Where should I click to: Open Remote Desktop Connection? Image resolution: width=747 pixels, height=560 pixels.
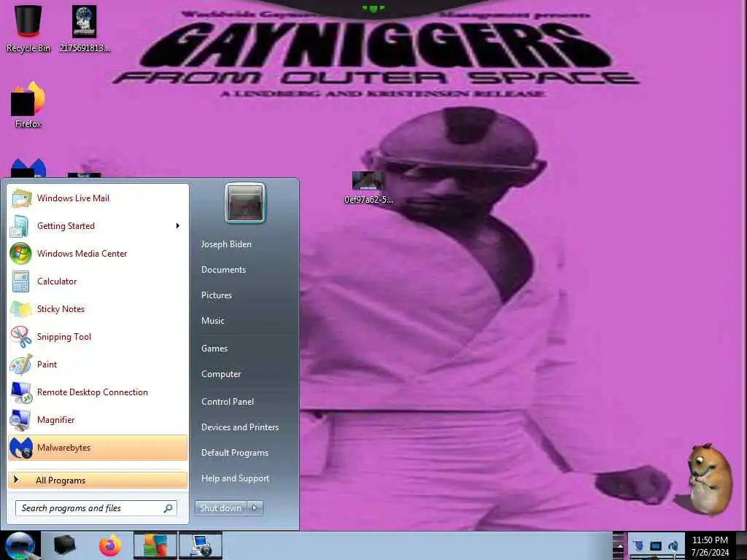point(98,392)
